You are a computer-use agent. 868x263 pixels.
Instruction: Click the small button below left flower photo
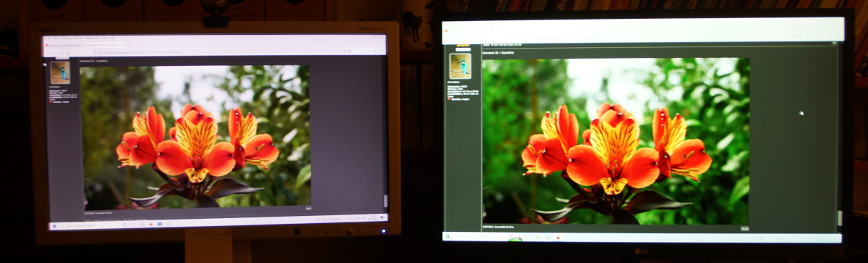tap(308, 208)
